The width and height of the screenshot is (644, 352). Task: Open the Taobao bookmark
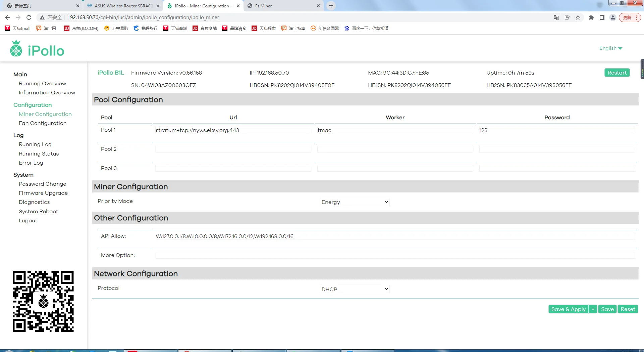tap(46, 28)
